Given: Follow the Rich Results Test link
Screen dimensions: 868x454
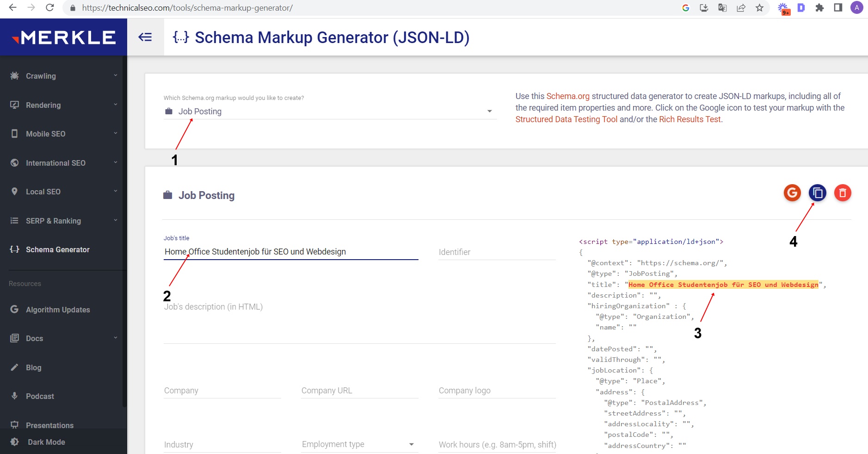Looking at the screenshot, I should pos(689,119).
